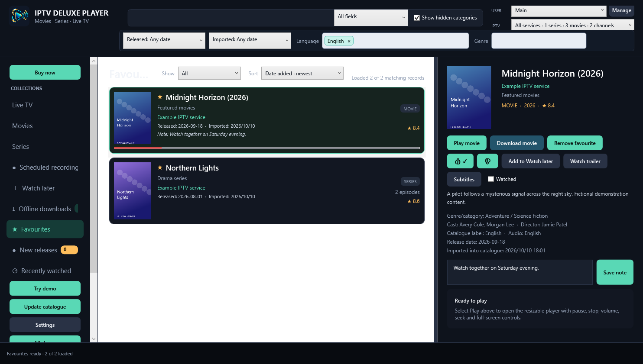
Task: Click the thumbs-down dislike button
Action: [x=487, y=161]
